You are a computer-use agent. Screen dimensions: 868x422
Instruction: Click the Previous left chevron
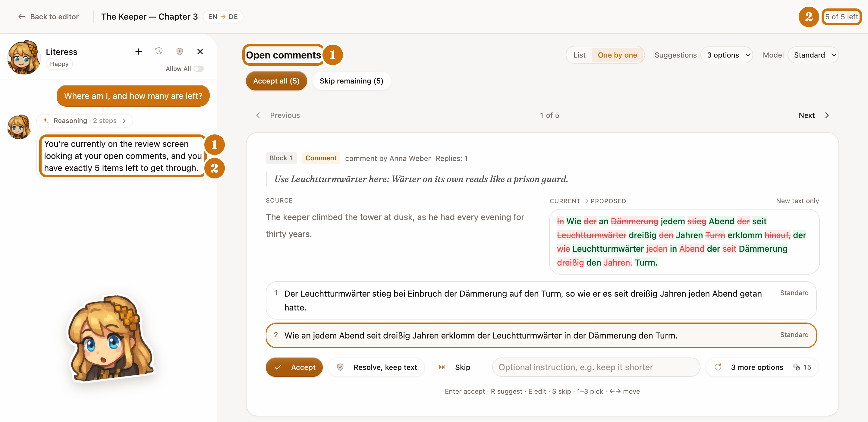[x=258, y=115]
